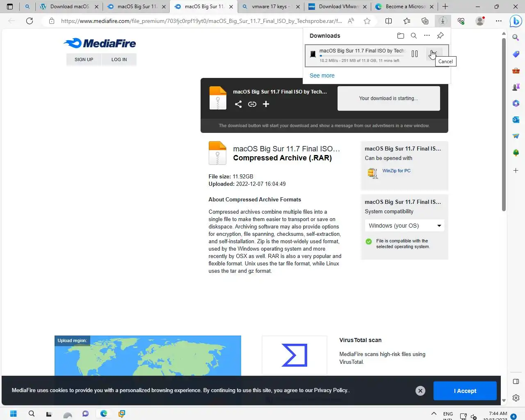Open the Bing Copilot sidebar button

516,21
